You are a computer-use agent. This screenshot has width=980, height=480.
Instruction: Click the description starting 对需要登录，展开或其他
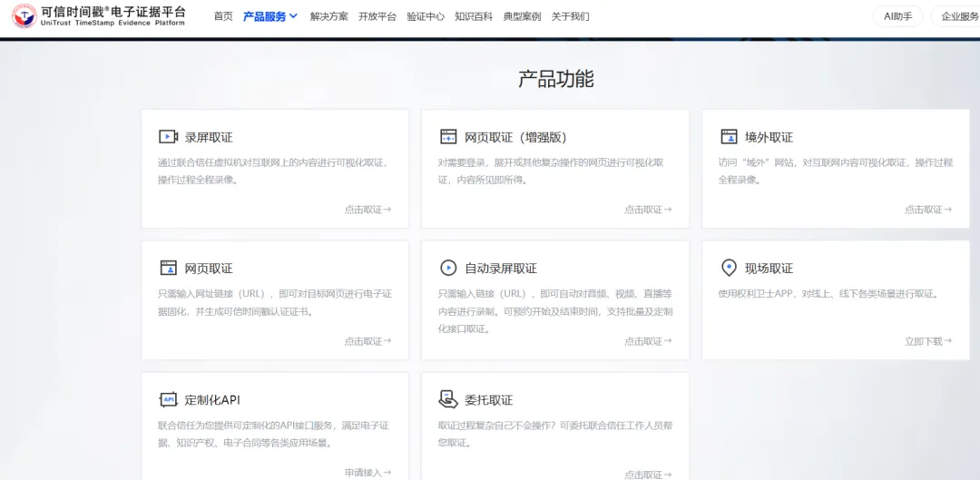[552, 171]
